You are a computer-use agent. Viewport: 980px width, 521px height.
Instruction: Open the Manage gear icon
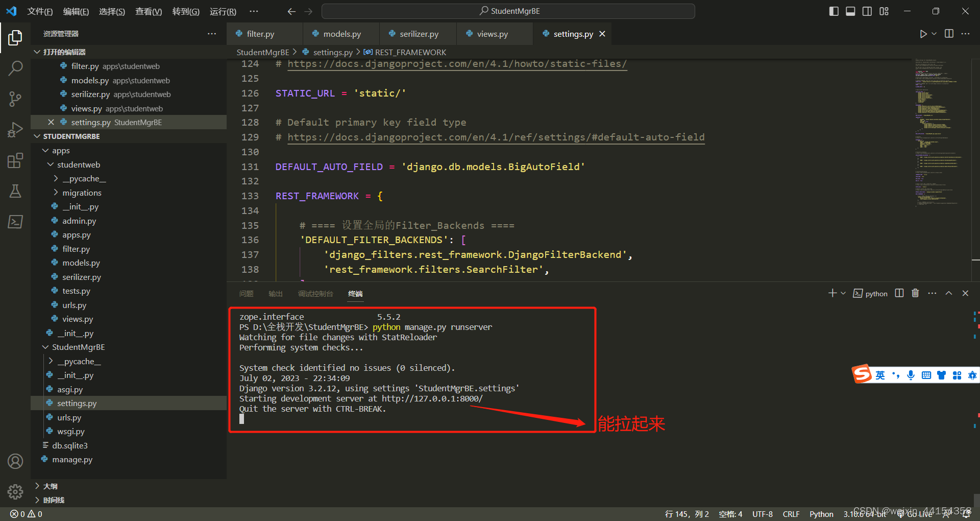tap(15, 492)
